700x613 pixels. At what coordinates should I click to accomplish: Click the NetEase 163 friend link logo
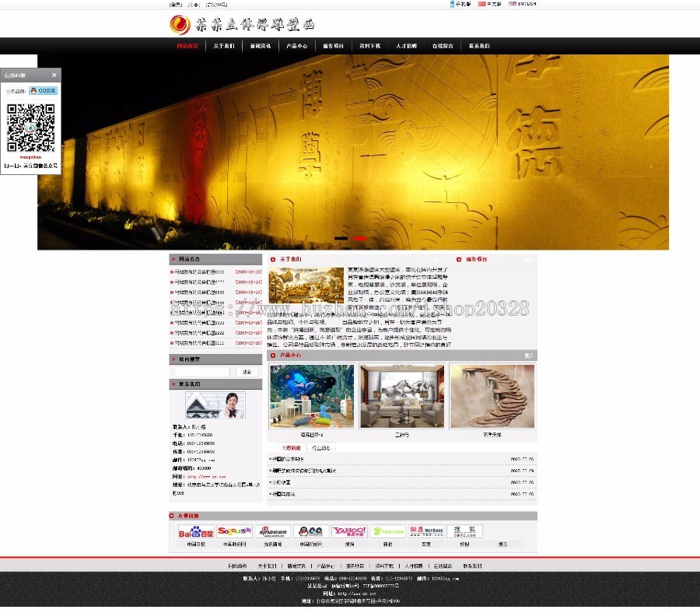pos(426,531)
